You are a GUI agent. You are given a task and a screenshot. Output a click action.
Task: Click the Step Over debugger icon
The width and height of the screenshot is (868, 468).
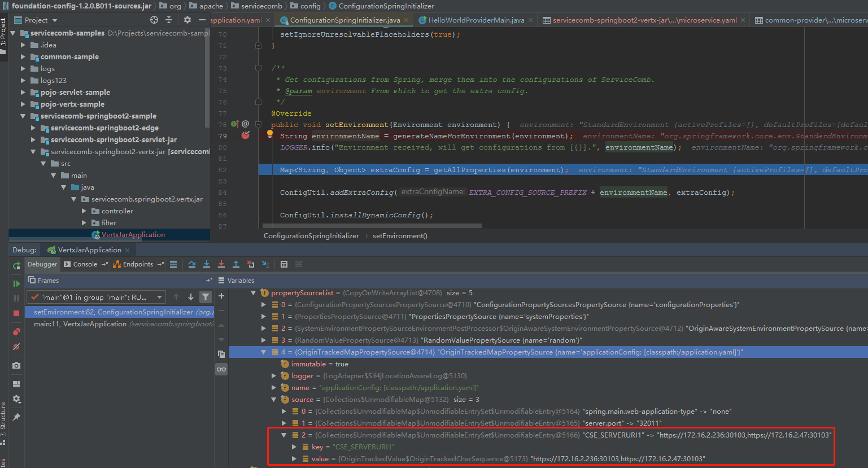coord(193,264)
